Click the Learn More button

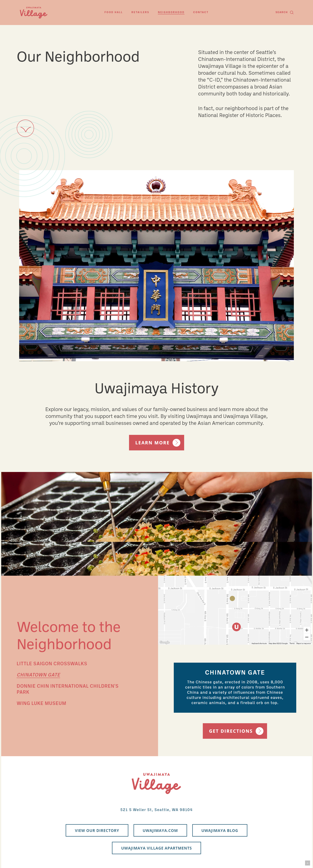156,442
